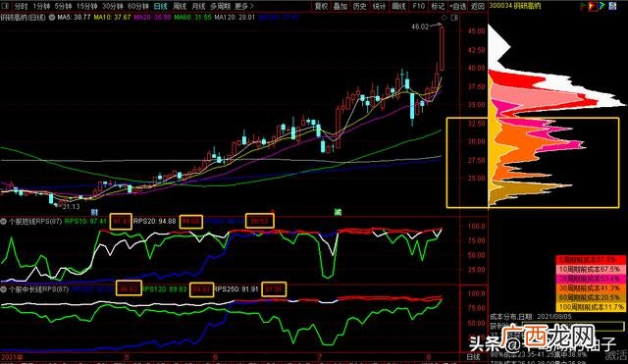Open the 多周期 multi-period view

(x=221, y=6)
